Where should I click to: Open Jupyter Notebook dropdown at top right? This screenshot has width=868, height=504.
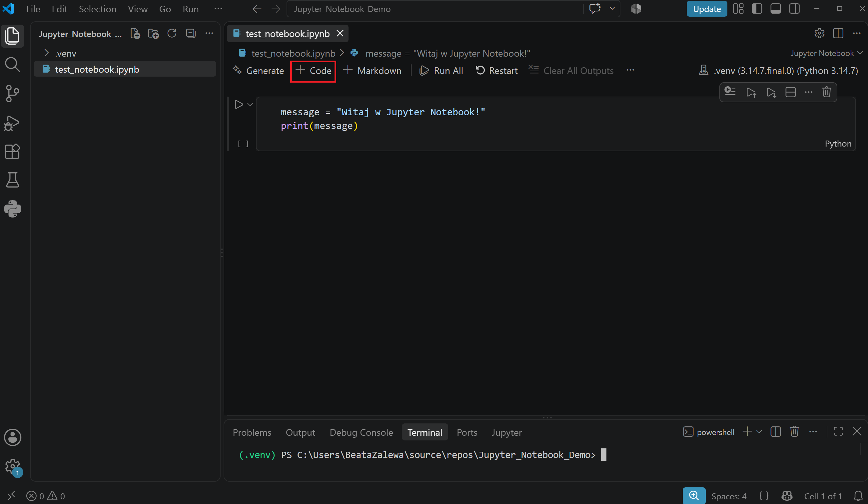pyautogui.click(x=827, y=53)
